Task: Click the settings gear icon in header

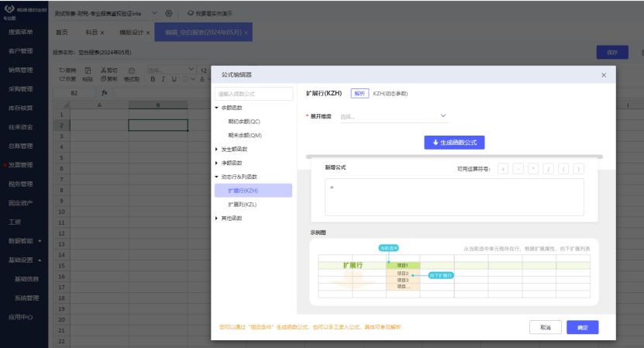Action: click(169, 13)
